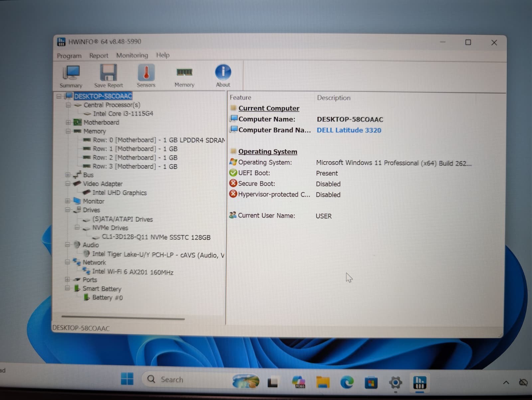
Task: Click the Bus node icon
Action: (x=77, y=174)
